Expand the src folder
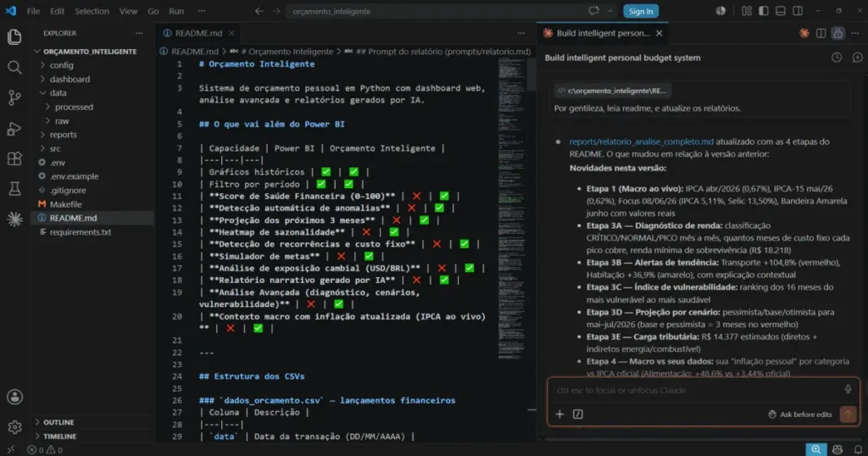The width and height of the screenshot is (868, 456). (55, 148)
